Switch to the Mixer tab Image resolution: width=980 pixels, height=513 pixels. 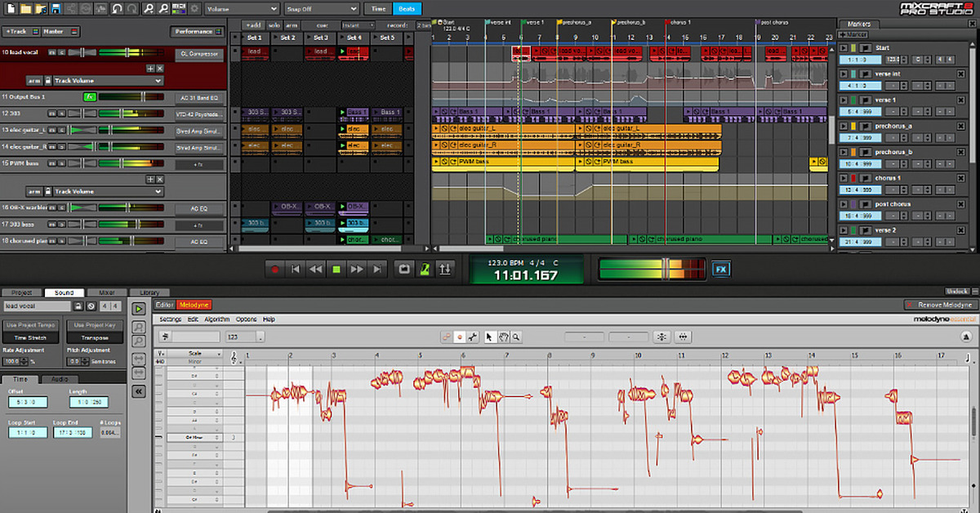[x=107, y=292]
